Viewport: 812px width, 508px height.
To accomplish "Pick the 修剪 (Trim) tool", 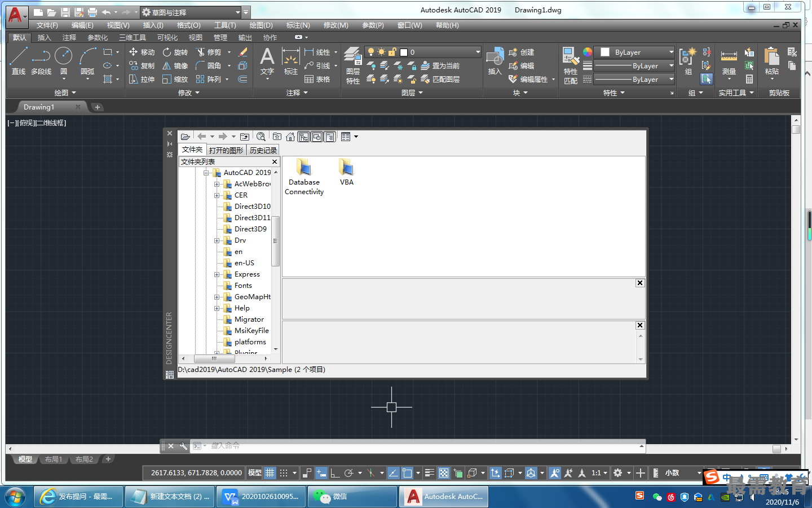I will click(209, 52).
